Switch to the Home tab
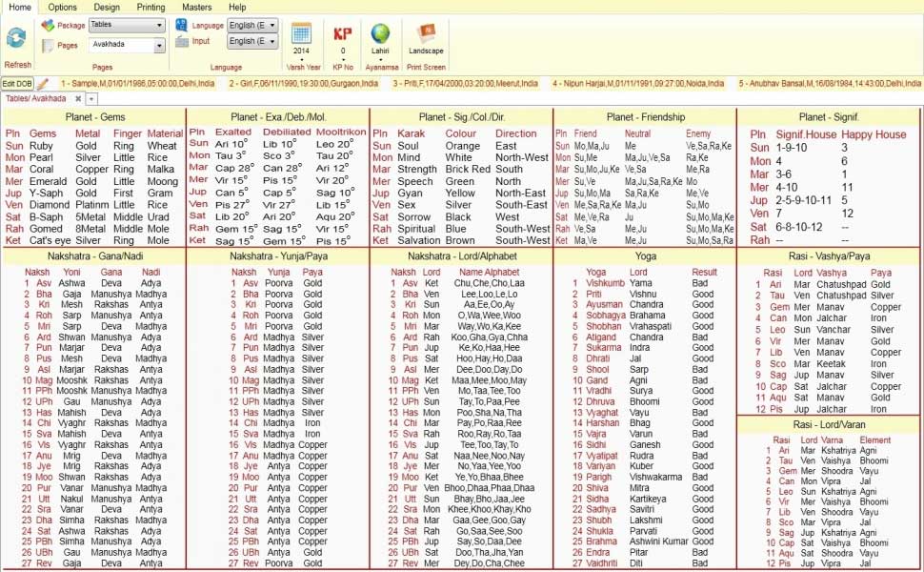This screenshot has height=572, width=924. click(x=19, y=7)
